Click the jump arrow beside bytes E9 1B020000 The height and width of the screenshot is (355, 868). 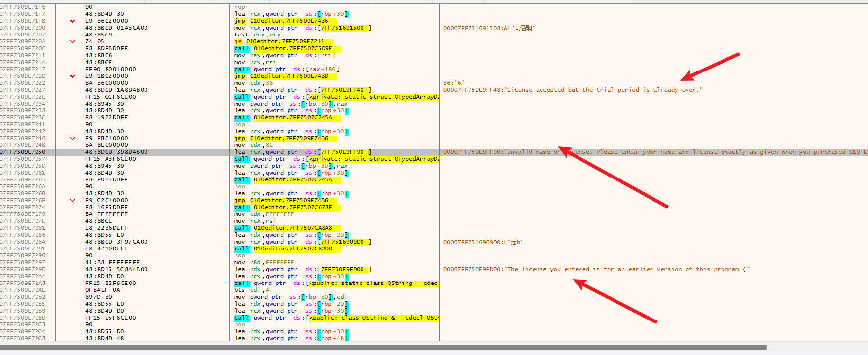click(72, 76)
